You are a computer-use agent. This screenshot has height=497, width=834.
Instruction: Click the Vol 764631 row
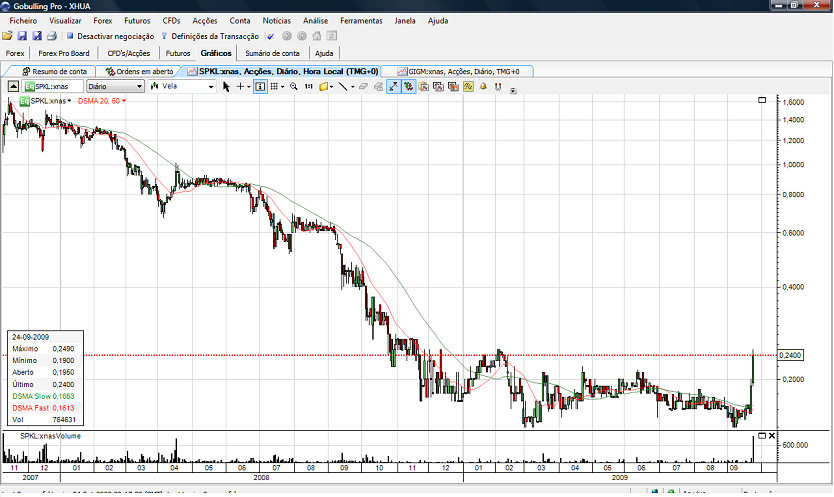click(x=43, y=419)
